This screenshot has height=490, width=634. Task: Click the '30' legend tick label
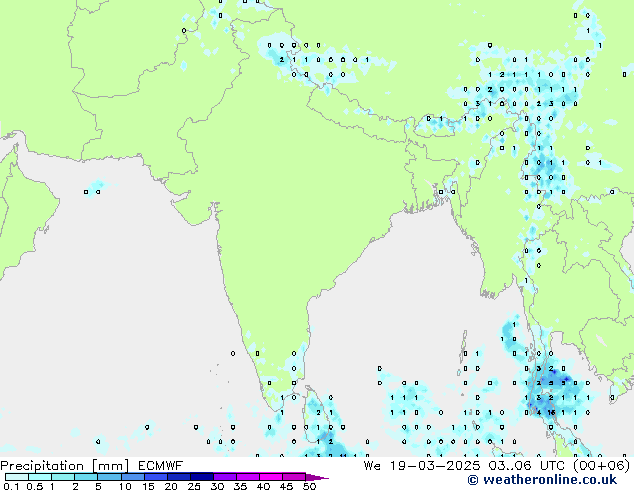217,486
